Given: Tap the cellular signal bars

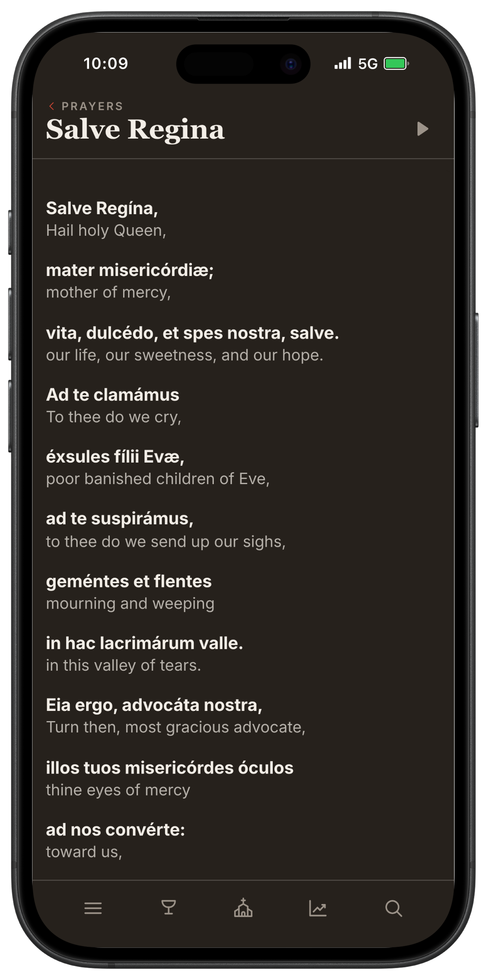Looking at the screenshot, I should tap(343, 63).
